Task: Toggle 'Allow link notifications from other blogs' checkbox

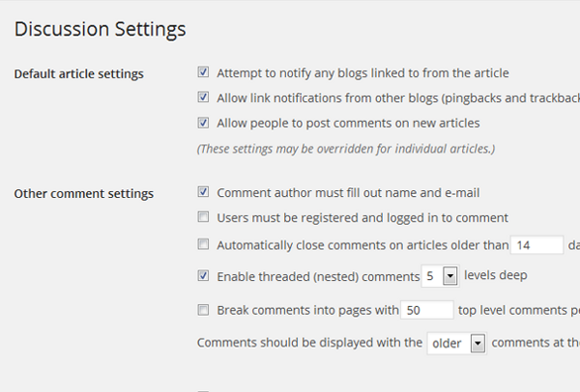Action: click(203, 98)
